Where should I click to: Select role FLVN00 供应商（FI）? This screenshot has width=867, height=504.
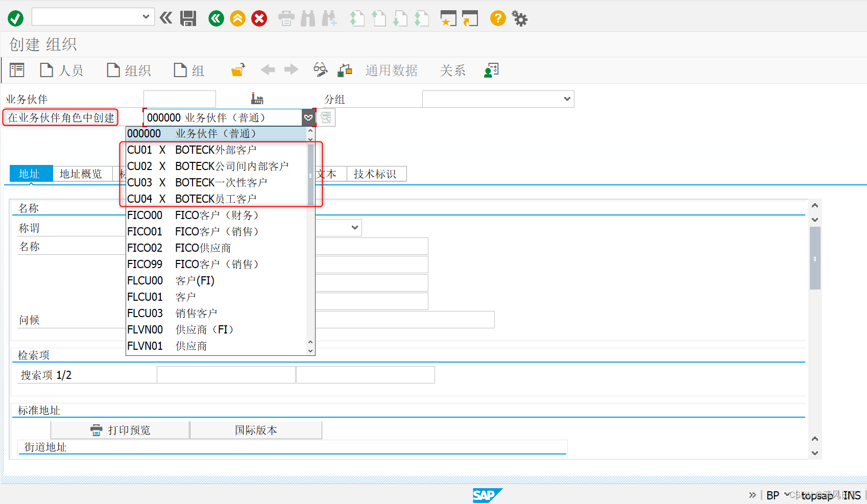[216, 330]
